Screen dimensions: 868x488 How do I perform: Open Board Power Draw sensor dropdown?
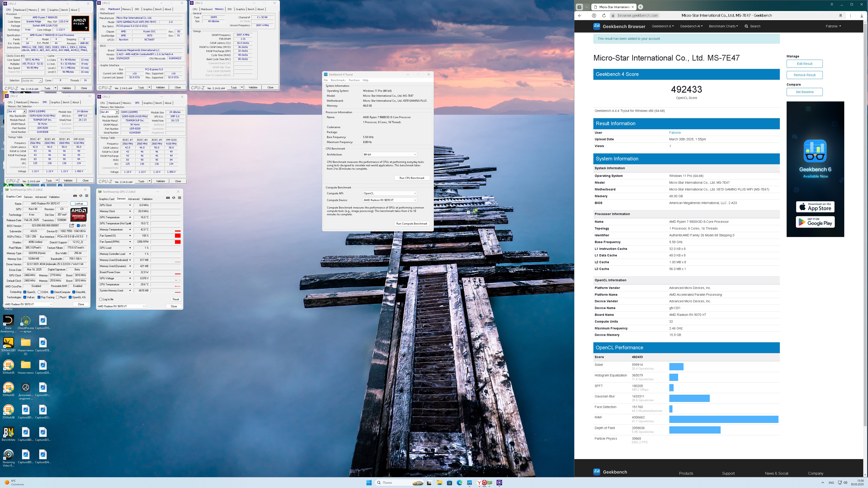(x=130, y=272)
